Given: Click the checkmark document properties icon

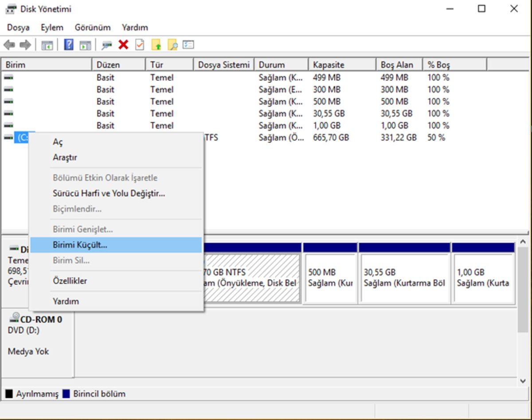Looking at the screenshot, I should coord(140,45).
